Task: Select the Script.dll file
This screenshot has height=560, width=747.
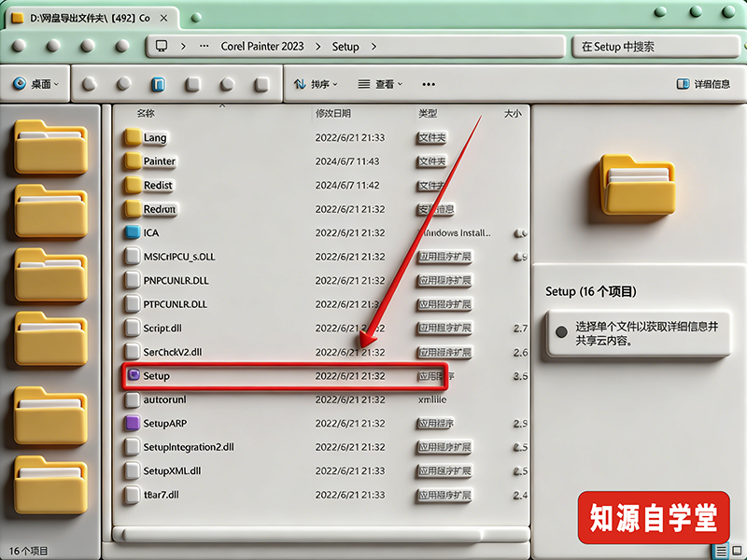Action: [168, 328]
